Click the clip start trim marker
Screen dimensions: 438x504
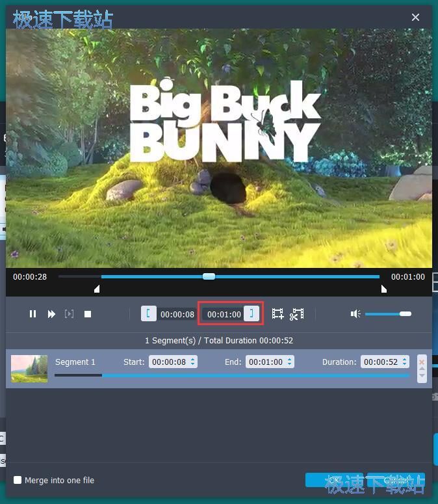click(x=97, y=289)
